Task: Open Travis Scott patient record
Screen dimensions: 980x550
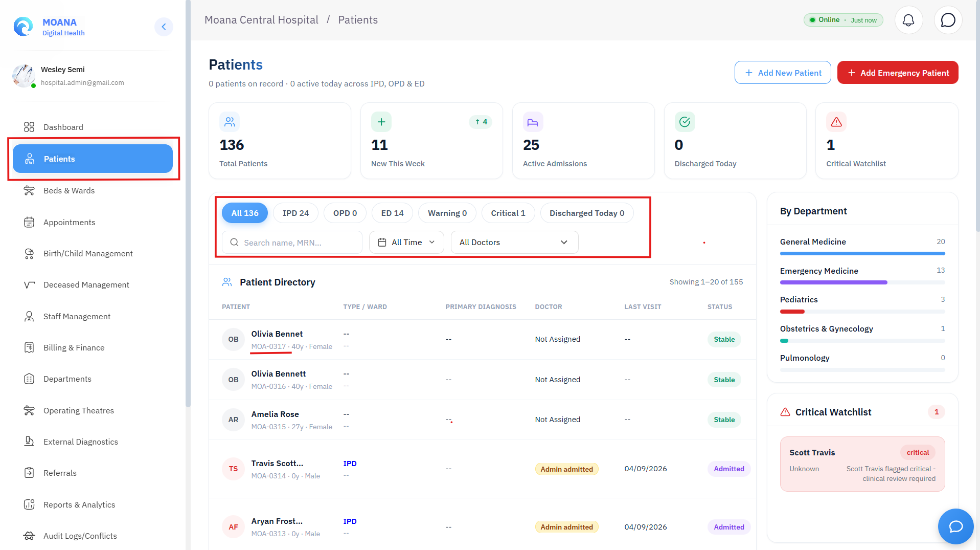Action: click(x=482, y=469)
